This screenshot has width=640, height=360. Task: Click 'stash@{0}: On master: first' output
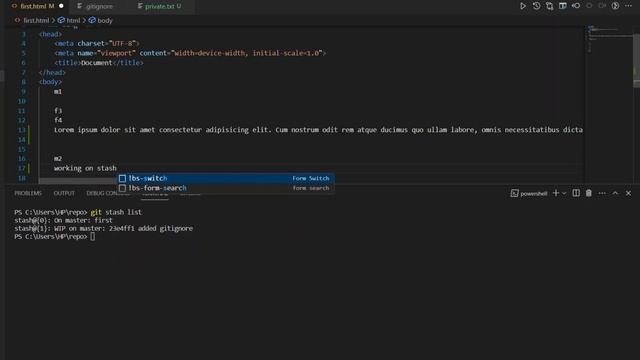point(63,220)
